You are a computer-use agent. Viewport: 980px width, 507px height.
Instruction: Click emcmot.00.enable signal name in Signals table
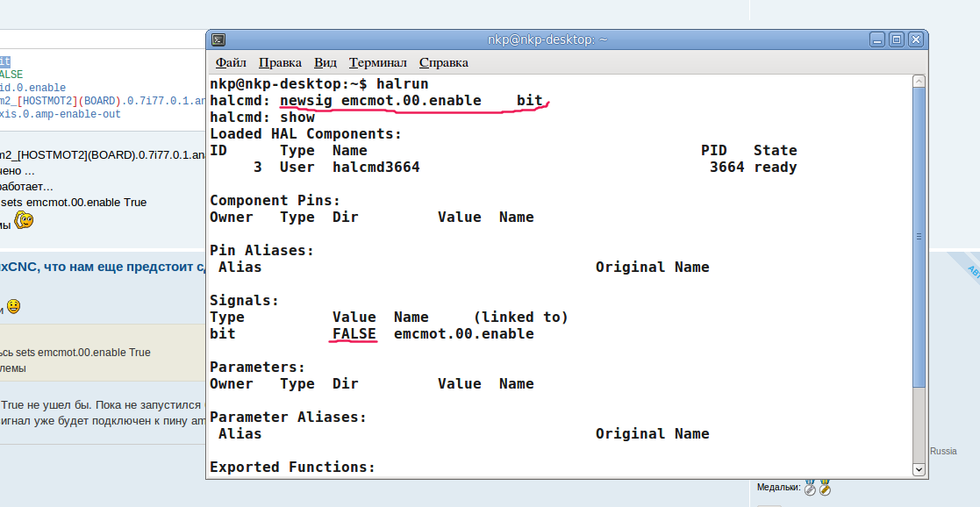(x=464, y=334)
